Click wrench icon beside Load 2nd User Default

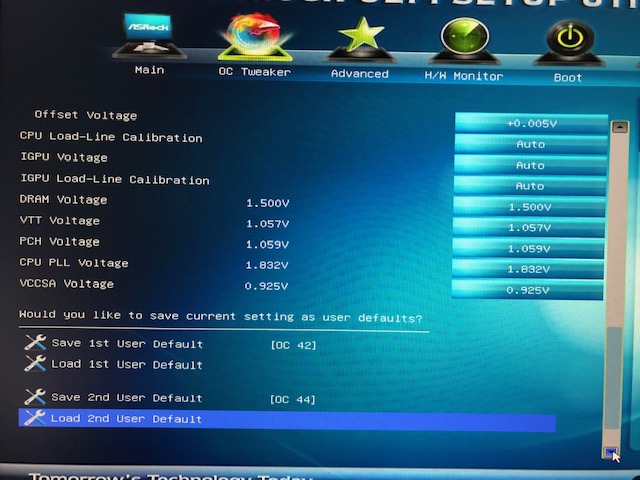[x=35, y=417]
